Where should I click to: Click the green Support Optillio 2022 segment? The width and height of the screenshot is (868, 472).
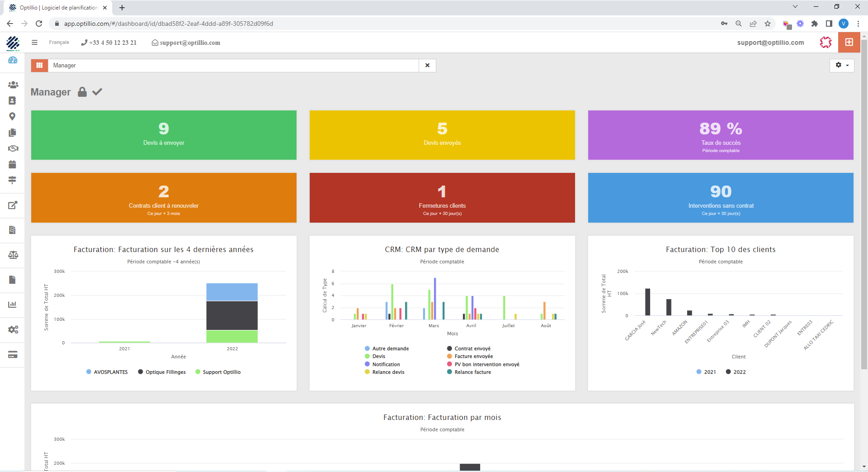point(232,336)
